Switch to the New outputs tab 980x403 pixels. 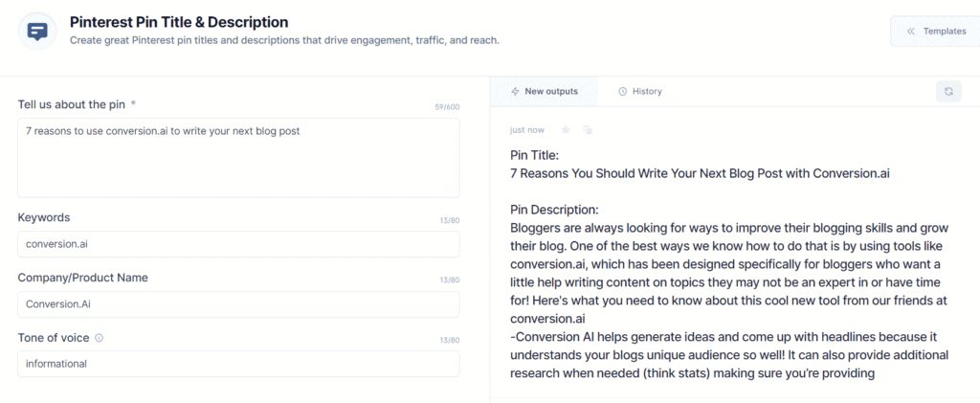[544, 91]
